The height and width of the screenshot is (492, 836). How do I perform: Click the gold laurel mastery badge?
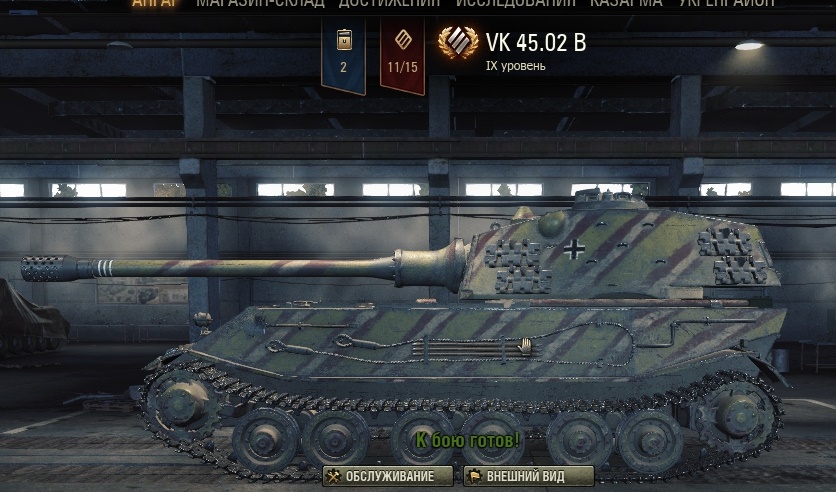[x=458, y=42]
